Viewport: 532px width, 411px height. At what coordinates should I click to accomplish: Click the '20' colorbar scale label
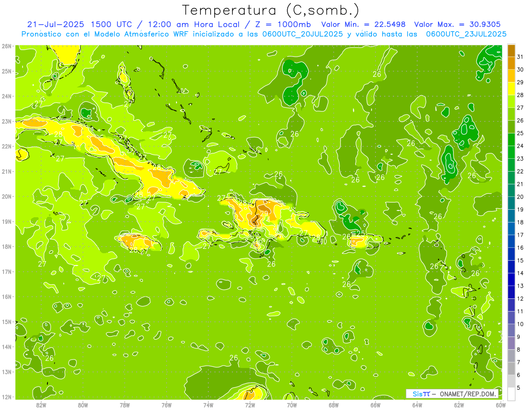click(x=520, y=197)
